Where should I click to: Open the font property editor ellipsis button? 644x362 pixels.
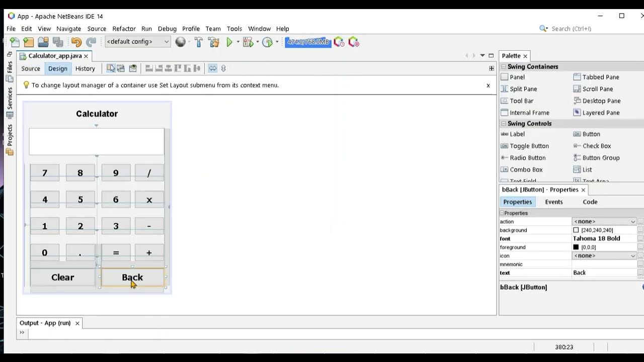click(x=640, y=238)
